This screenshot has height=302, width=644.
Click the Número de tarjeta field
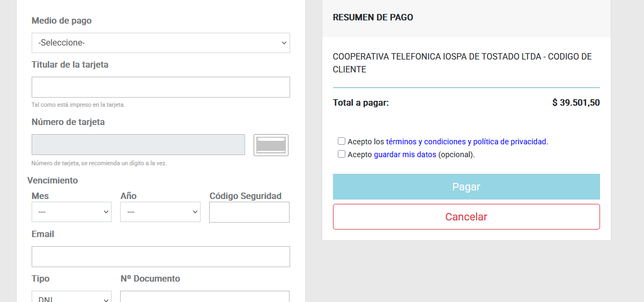(x=138, y=145)
